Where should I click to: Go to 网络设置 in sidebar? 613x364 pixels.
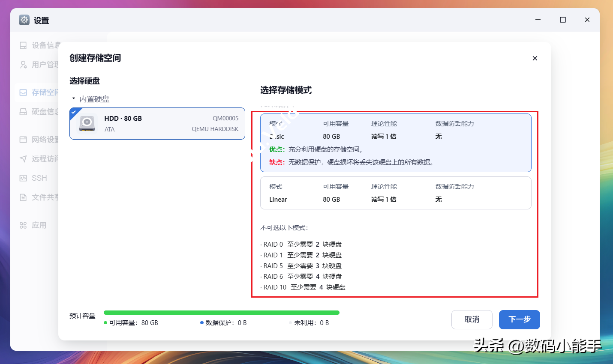click(39, 140)
